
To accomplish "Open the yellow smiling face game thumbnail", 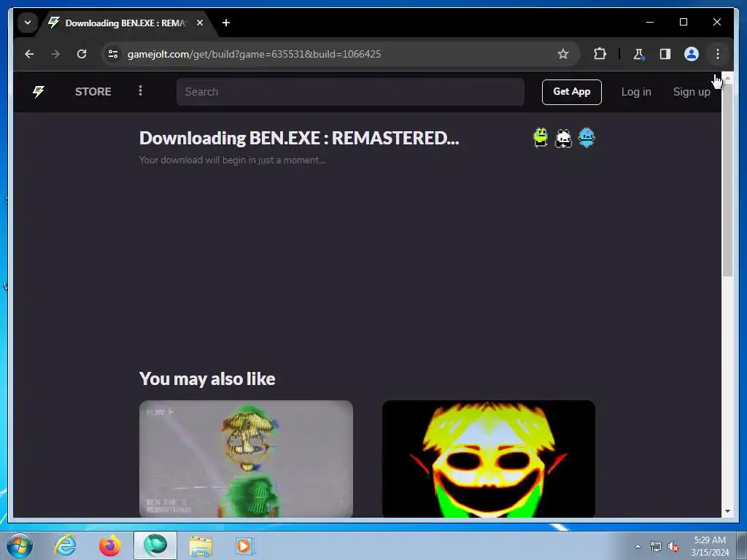I will (x=488, y=459).
